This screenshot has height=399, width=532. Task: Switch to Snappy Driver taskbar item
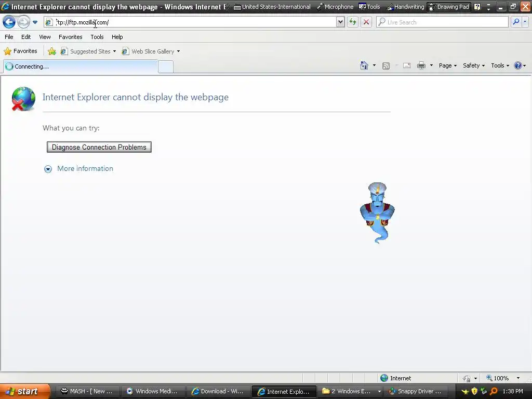[417, 391]
